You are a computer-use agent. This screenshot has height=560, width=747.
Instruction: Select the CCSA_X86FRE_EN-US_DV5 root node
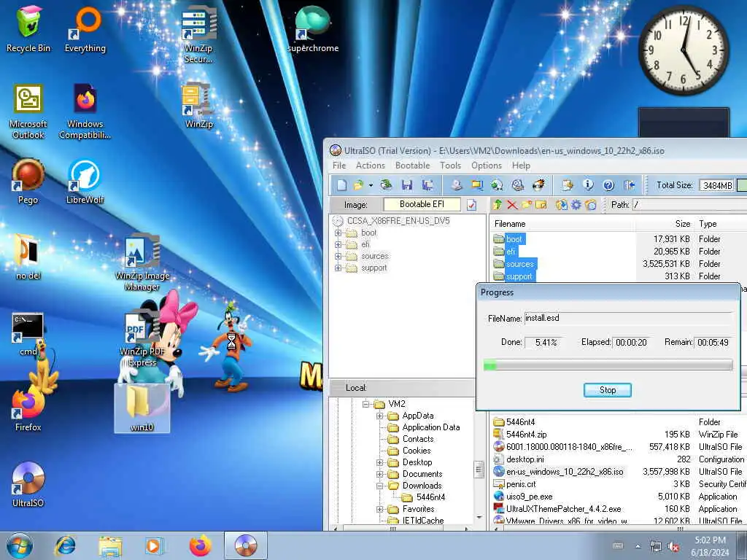[x=398, y=221]
